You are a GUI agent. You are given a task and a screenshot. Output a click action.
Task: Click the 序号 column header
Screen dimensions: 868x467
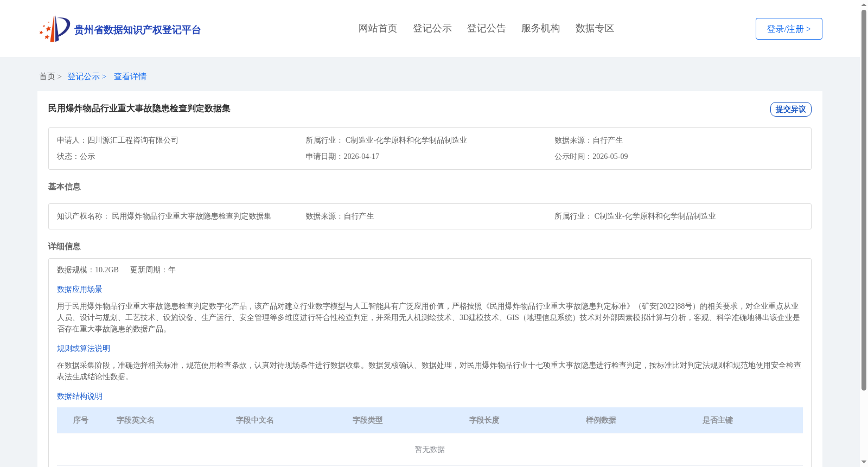[x=81, y=420]
